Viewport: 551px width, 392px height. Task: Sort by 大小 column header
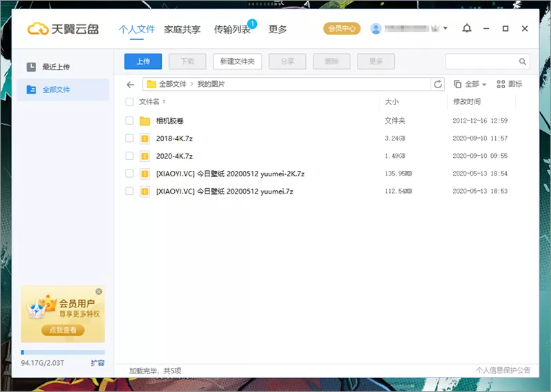click(392, 102)
